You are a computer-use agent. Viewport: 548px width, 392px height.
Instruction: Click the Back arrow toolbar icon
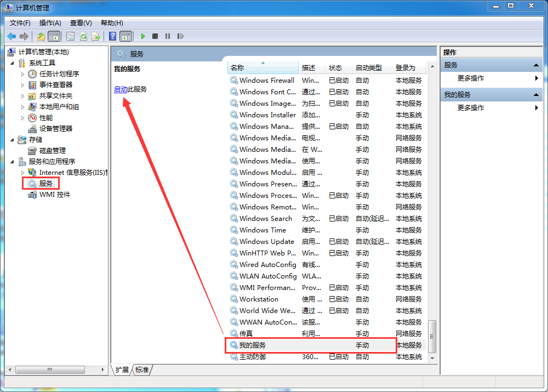[x=12, y=36]
